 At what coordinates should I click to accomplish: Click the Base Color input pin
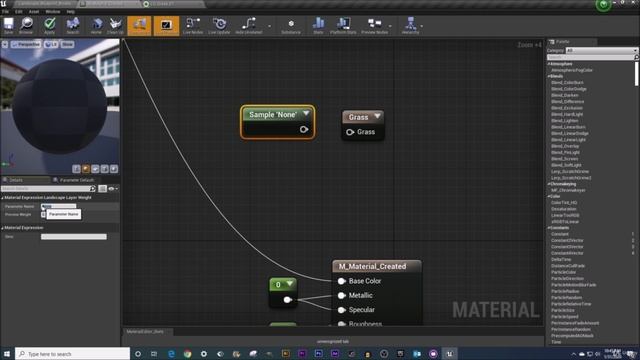click(342, 281)
